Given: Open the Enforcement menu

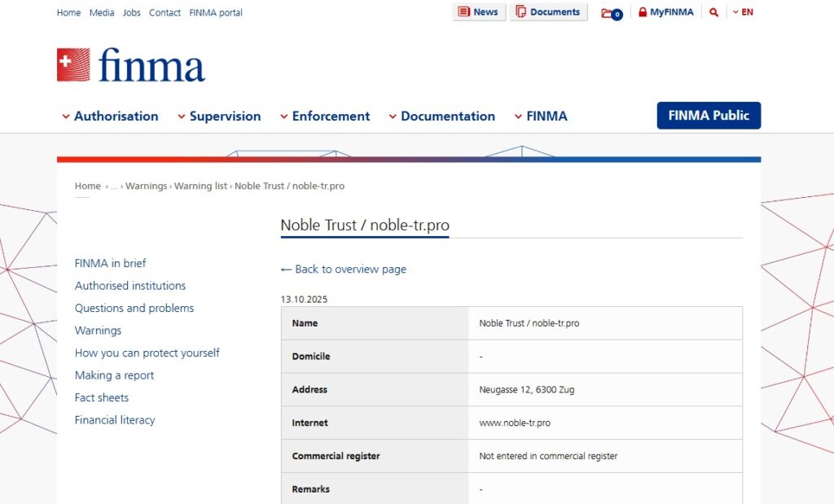Looking at the screenshot, I should point(325,116).
